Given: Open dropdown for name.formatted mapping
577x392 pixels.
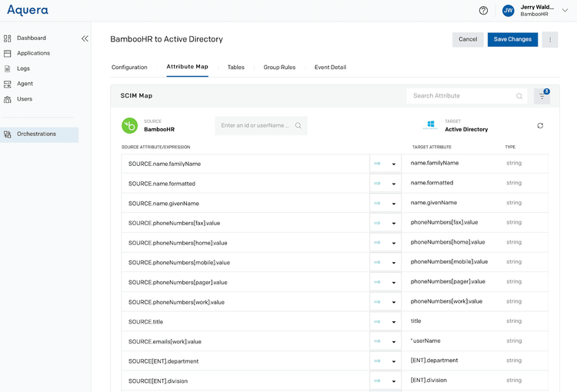Looking at the screenshot, I should [393, 184].
